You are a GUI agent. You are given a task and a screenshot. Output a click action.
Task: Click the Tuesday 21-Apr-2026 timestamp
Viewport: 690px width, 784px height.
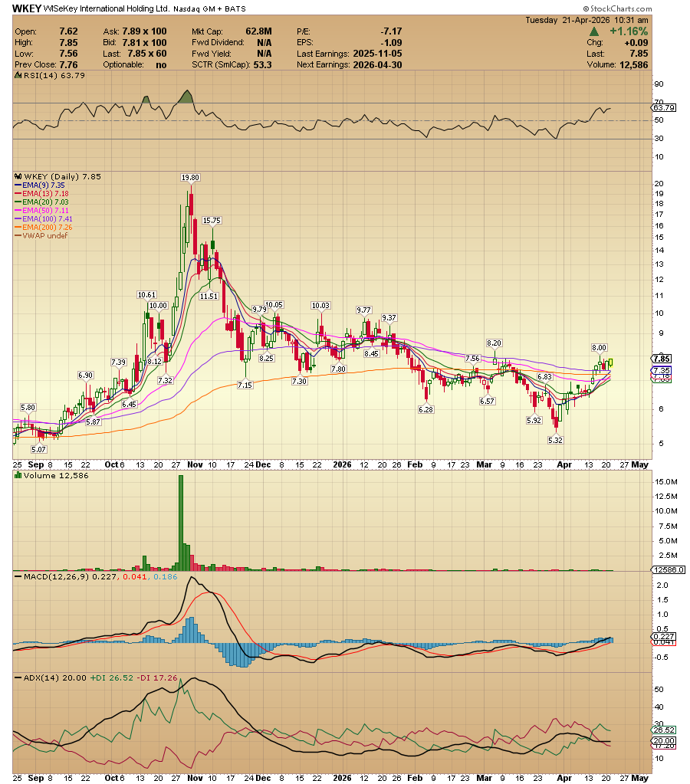587,20
